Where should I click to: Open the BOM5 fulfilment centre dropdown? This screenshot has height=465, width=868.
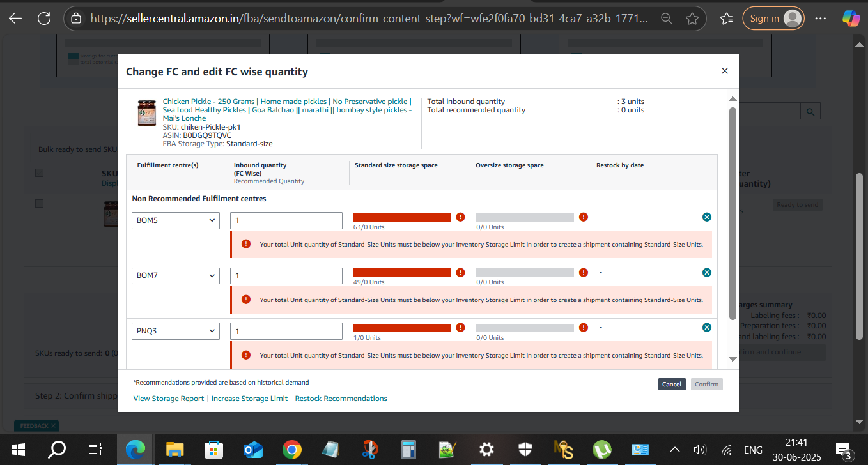(176, 220)
